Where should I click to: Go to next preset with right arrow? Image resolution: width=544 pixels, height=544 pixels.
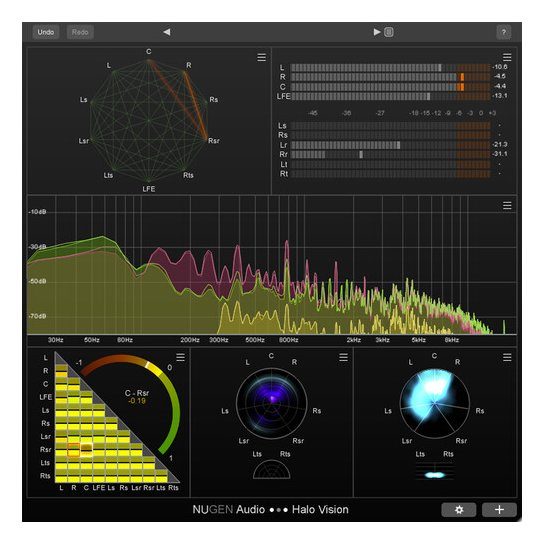tap(377, 32)
